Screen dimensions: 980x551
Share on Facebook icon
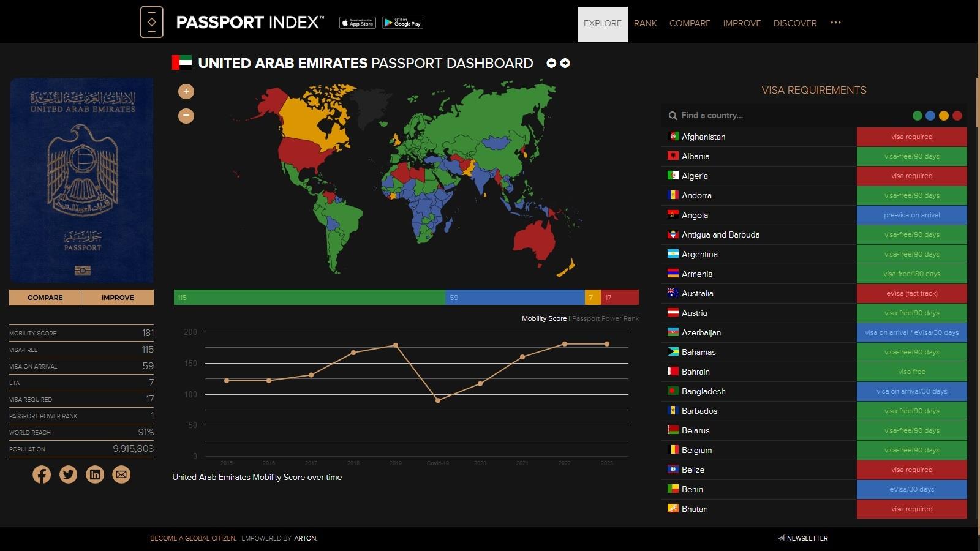click(42, 474)
